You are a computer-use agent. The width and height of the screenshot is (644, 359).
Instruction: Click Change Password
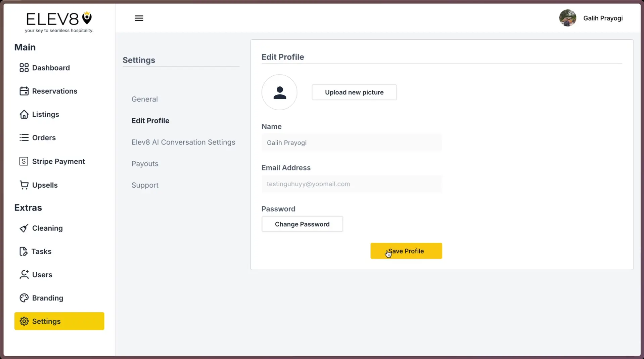pyautogui.click(x=302, y=224)
